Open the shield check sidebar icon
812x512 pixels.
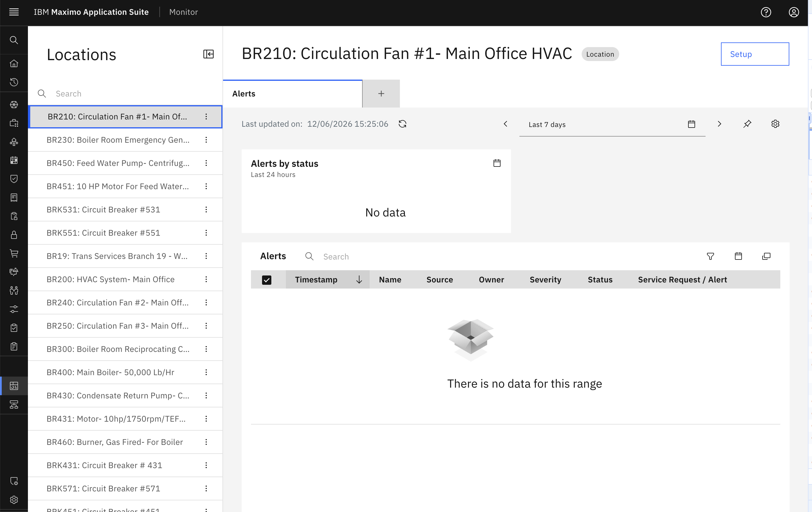(x=14, y=179)
